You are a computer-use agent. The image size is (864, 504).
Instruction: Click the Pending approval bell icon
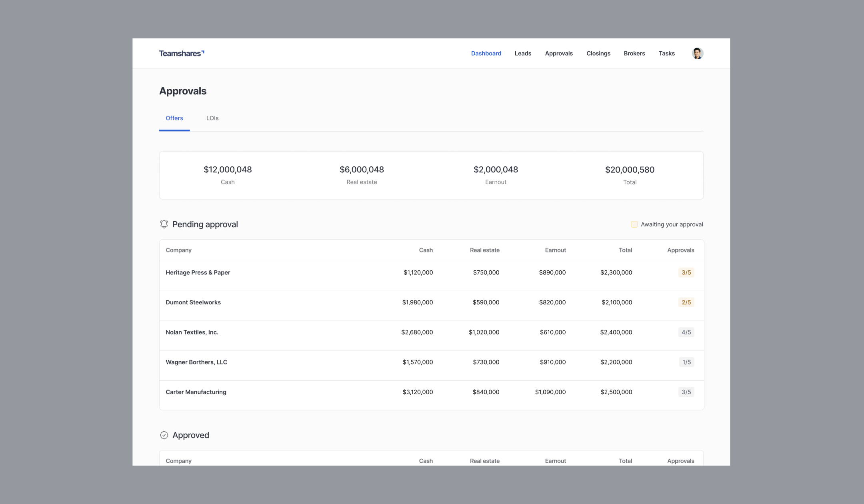[164, 224]
